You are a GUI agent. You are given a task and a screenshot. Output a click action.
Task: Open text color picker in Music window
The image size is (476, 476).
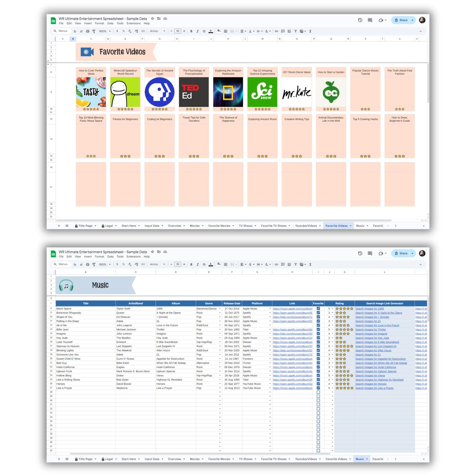point(211,265)
